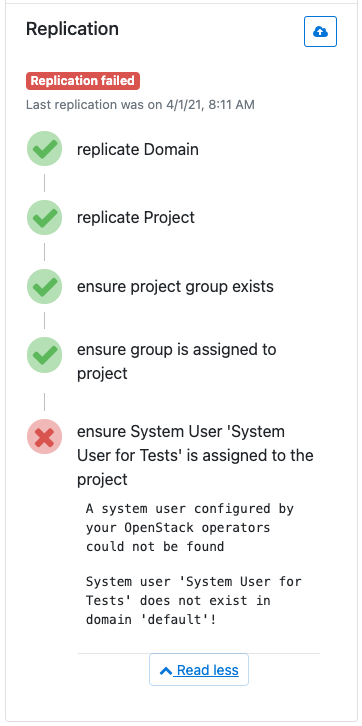Click the red X failed step icon
362x726 pixels.
point(44,437)
